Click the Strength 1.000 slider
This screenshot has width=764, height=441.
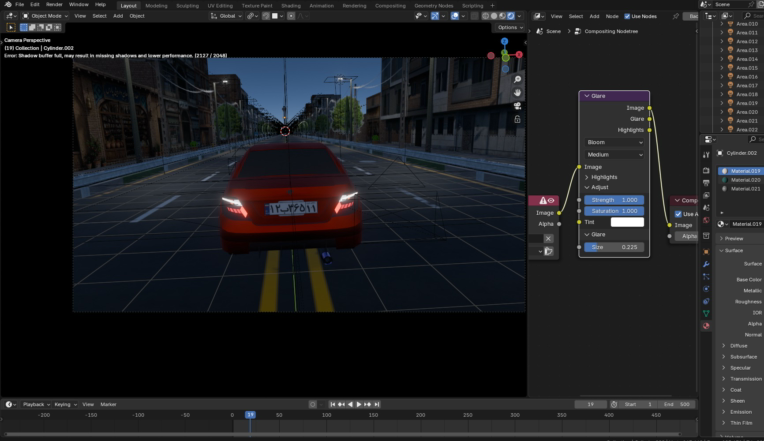point(614,200)
